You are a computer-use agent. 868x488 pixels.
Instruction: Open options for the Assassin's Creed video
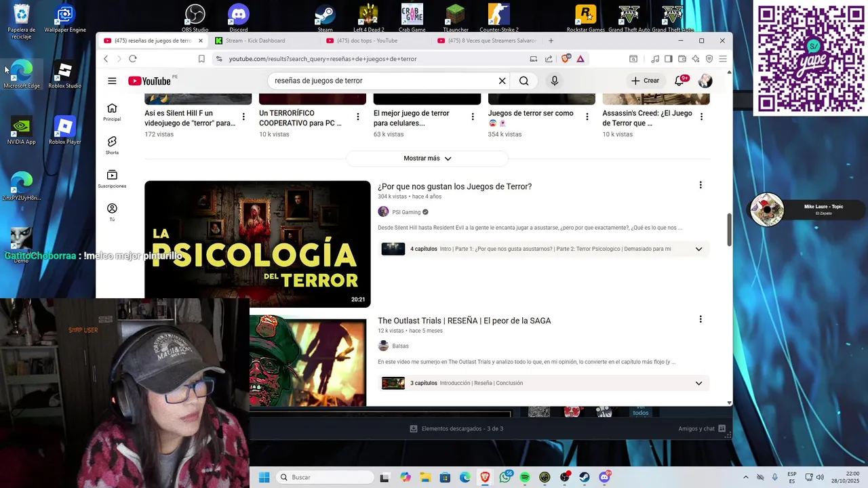click(701, 117)
